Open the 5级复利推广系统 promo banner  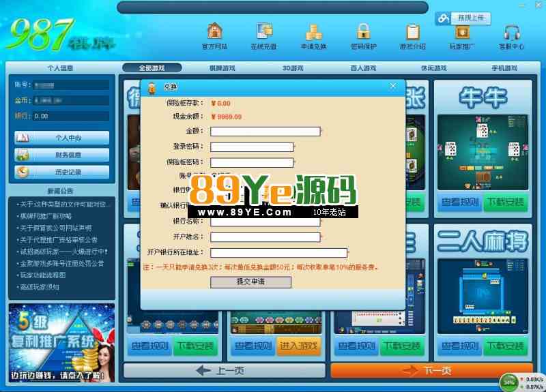(x=61, y=343)
